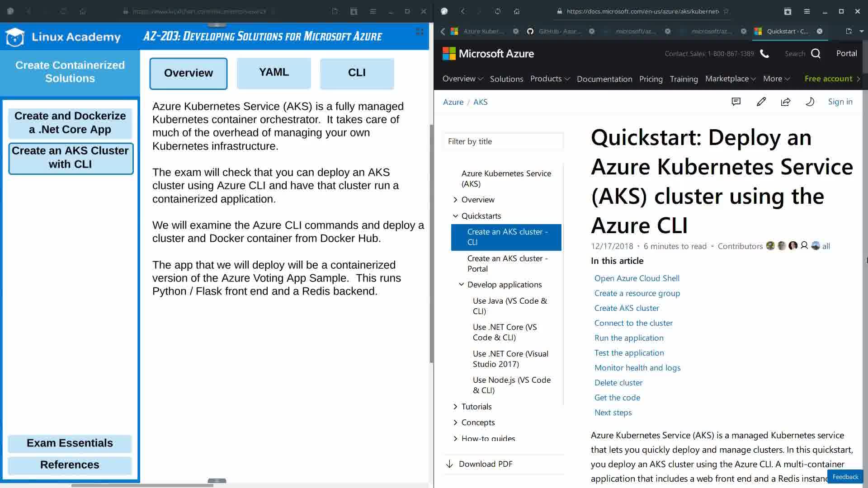Expand the Concepts tree section
The height and width of the screenshot is (488, 868).
pyautogui.click(x=455, y=422)
